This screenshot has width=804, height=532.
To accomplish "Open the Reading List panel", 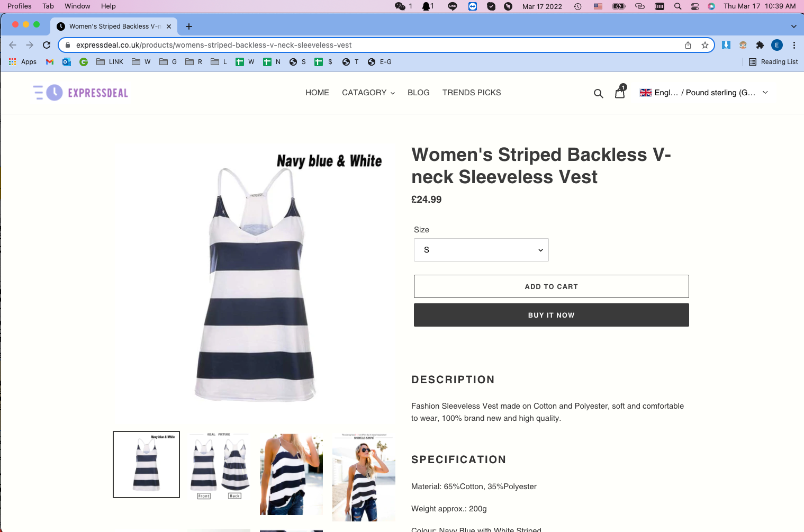I will coord(773,62).
